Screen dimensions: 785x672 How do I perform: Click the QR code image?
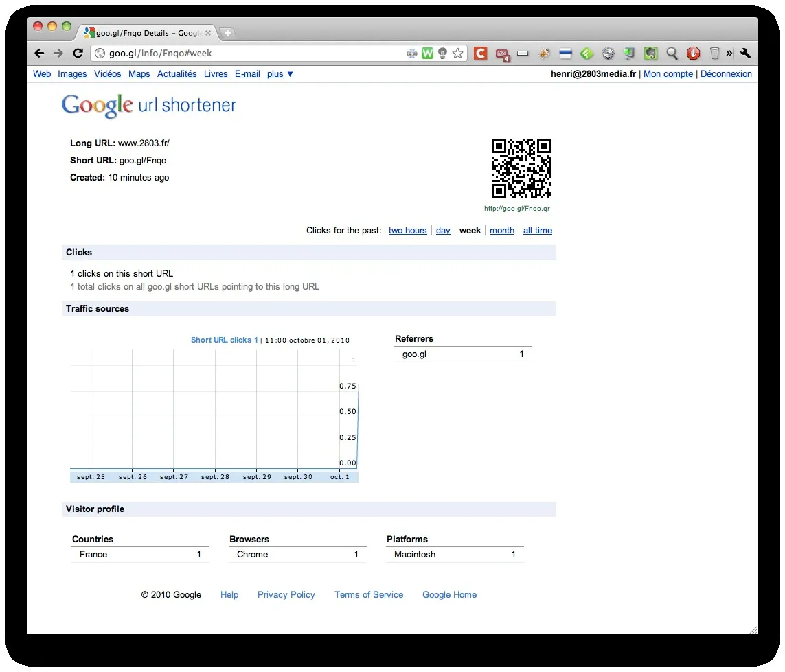[x=521, y=169]
